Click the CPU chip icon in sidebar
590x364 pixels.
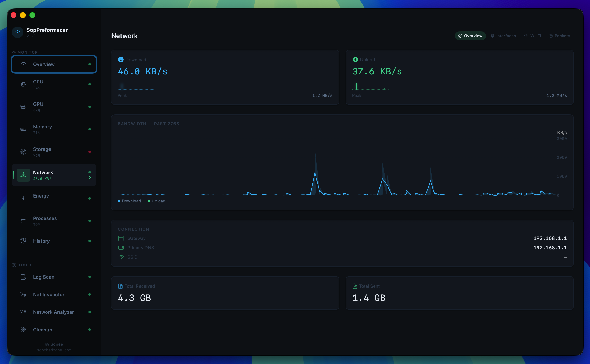[23, 84]
